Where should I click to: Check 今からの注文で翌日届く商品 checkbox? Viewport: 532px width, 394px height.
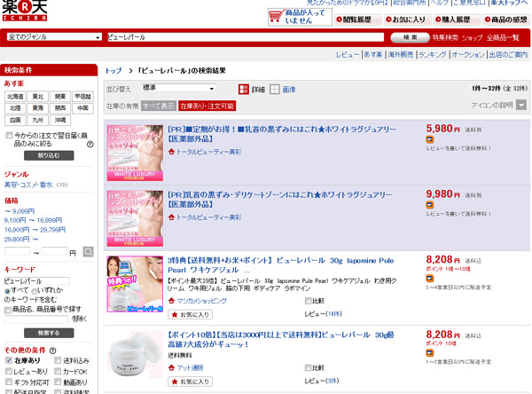(x=9, y=136)
